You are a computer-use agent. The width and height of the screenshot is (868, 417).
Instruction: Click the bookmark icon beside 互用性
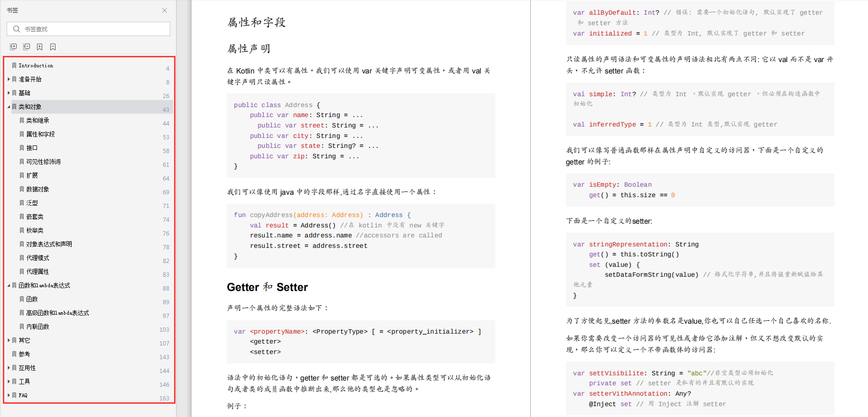pyautogui.click(x=14, y=368)
